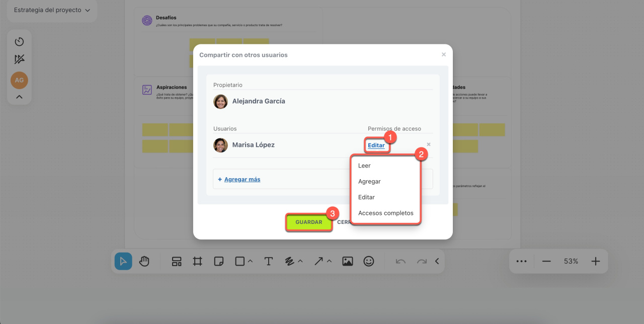Open the emoji sticker picker
Image resolution: width=644 pixels, height=324 pixels.
coord(369,261)
